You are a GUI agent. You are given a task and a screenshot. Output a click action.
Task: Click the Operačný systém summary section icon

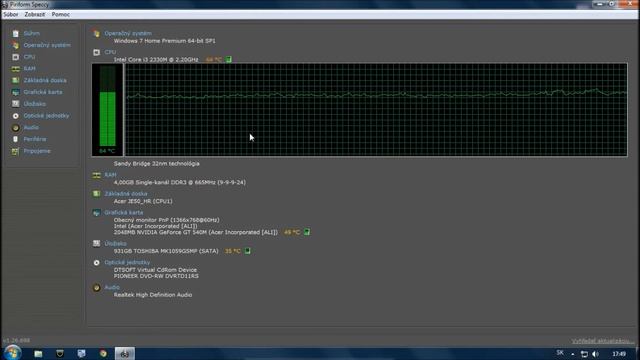96,33
